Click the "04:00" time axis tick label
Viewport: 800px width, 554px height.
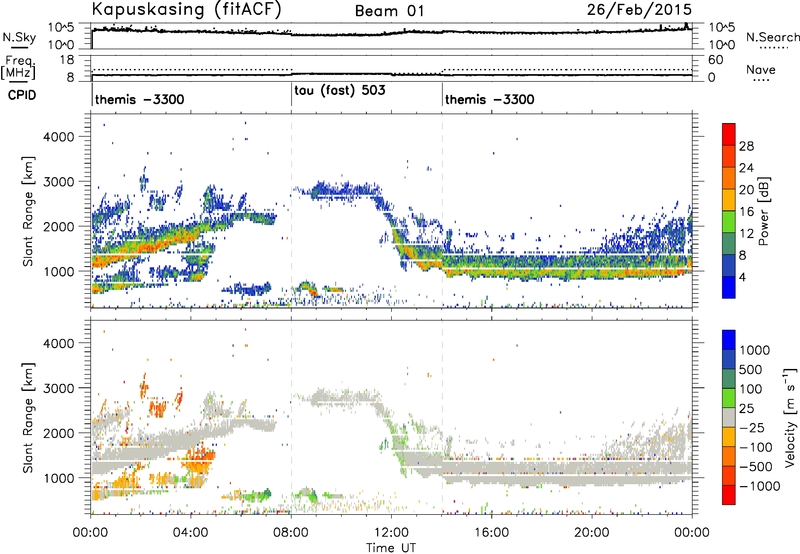(191, 533)
